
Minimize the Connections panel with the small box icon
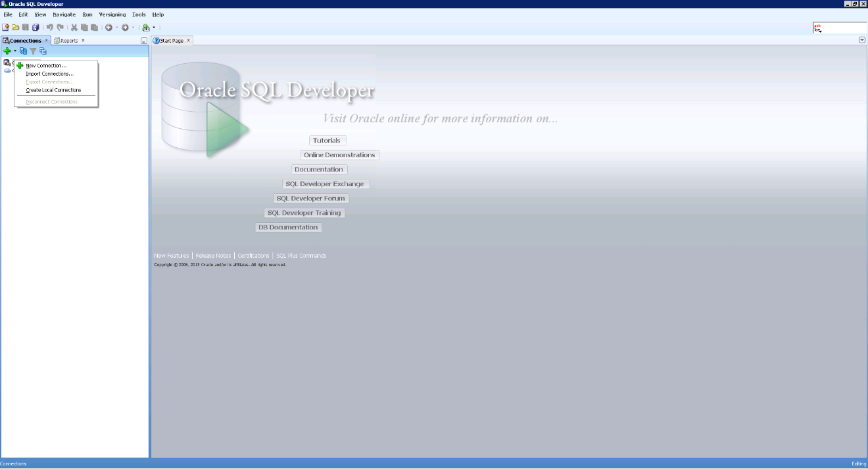144,41
